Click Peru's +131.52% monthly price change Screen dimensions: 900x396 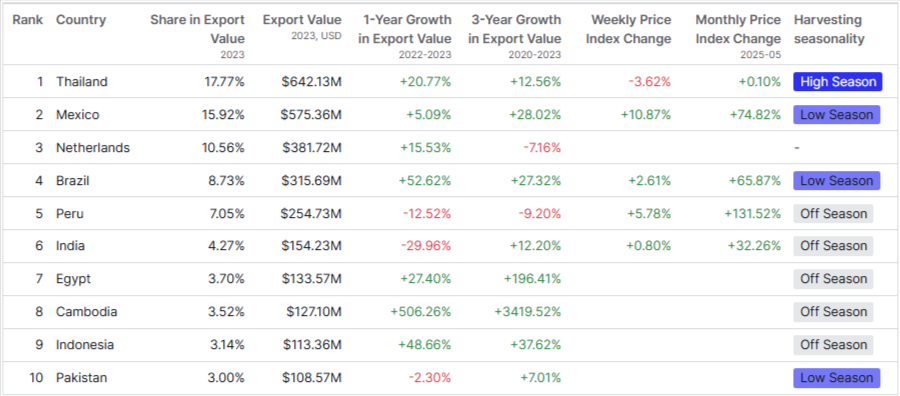[x=751, y=213]
